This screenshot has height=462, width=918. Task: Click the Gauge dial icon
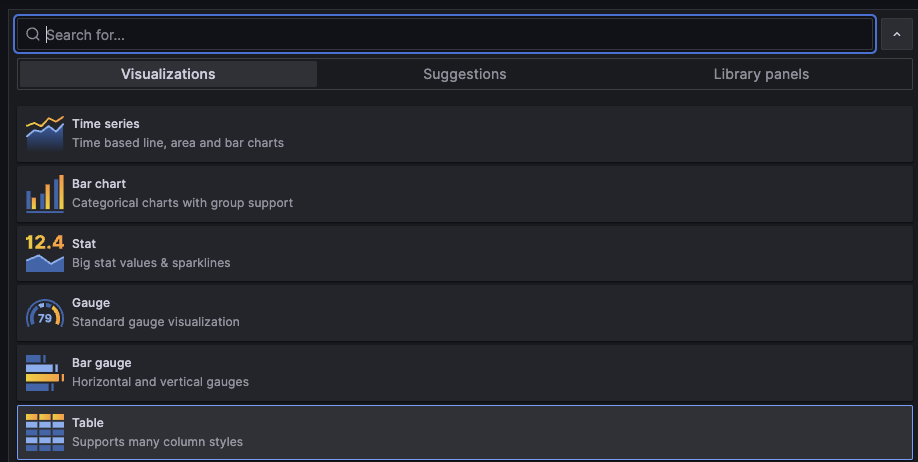click(44, 313)
